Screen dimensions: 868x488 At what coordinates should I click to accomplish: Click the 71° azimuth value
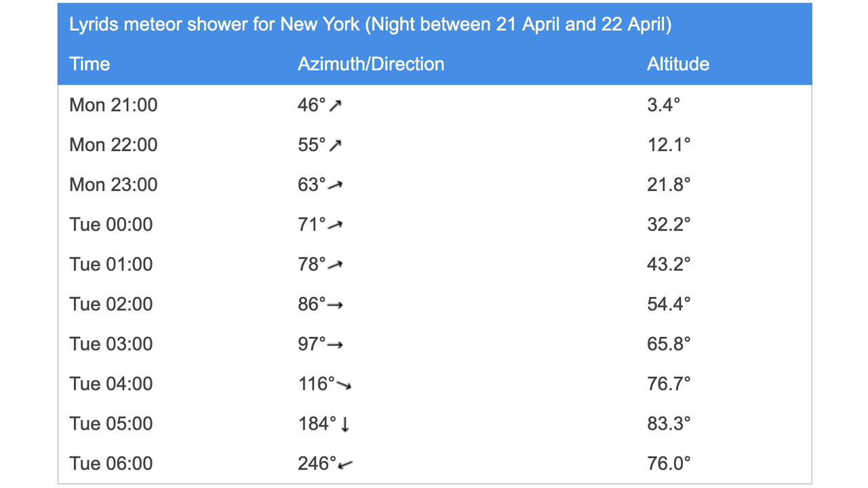pyautogui.click(x=311, y=225)
